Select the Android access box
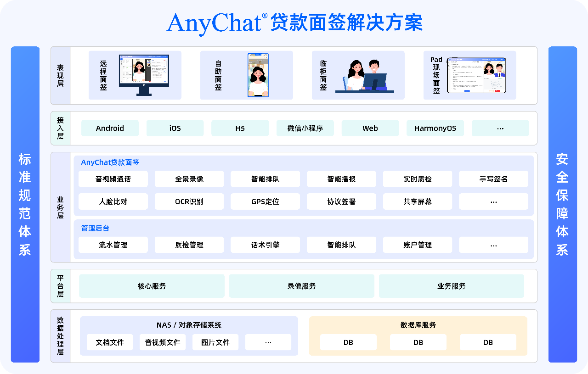 tap(110, 128)
